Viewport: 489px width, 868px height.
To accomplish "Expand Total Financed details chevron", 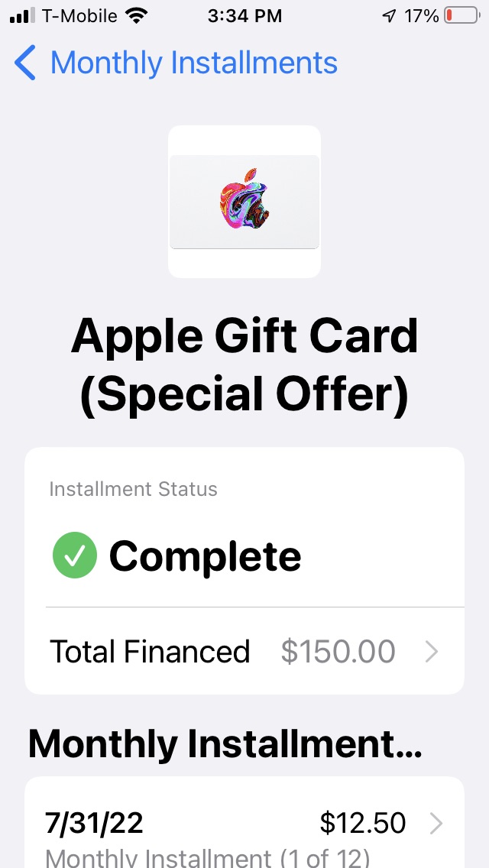I will [432, 652].
